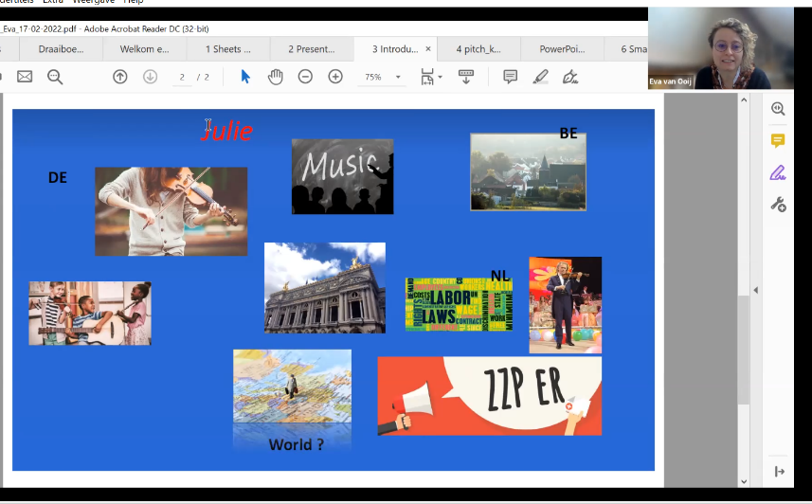The image size is (812, 504).
Task: Open the yellow Comment tool in sidebar
Action: point(778,140)
